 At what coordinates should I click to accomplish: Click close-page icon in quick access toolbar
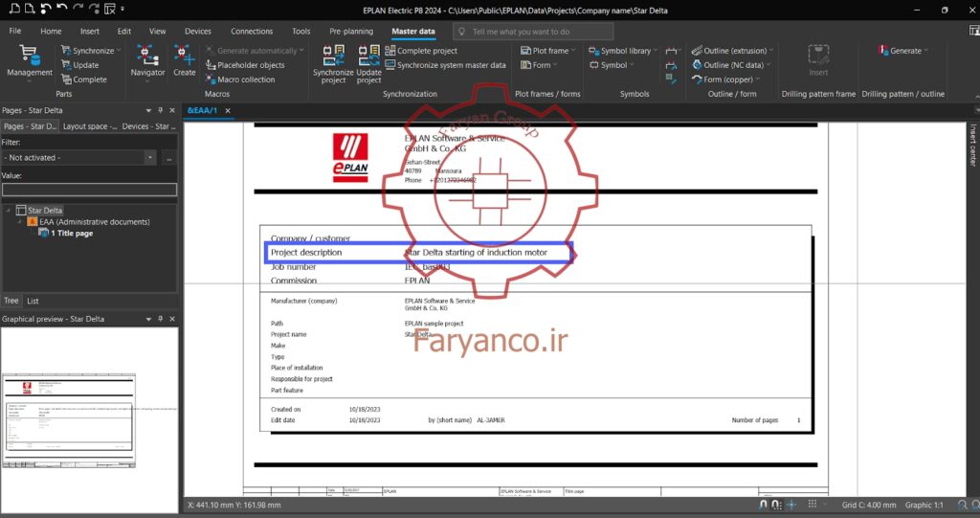[110, 9]
